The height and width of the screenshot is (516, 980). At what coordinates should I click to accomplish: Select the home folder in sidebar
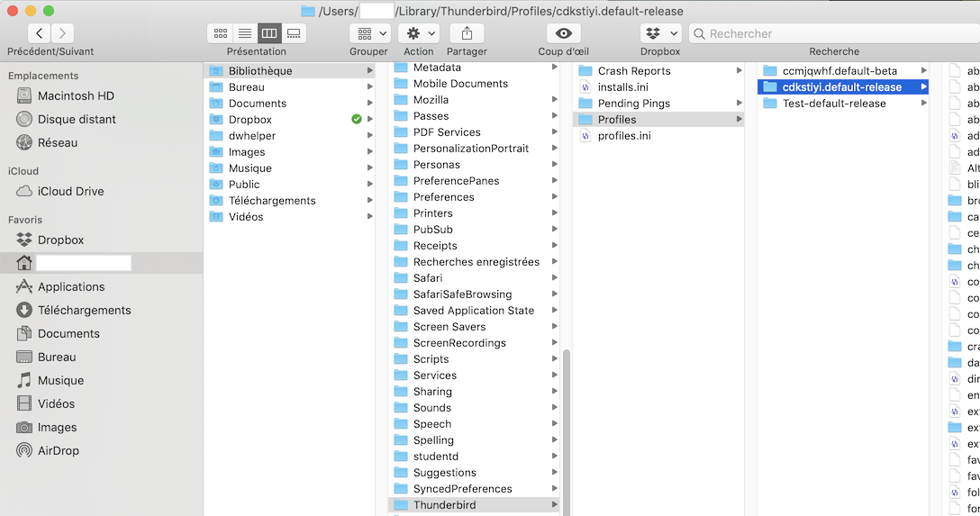[101, 263]
